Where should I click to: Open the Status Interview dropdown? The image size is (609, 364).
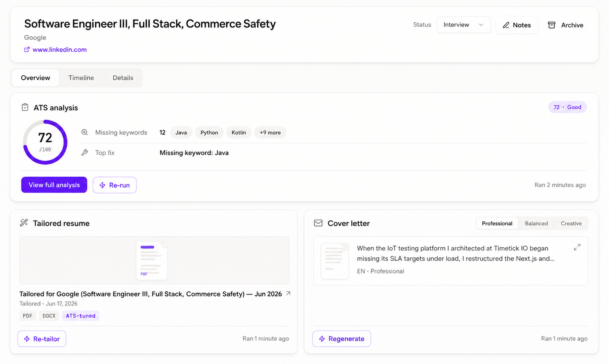[464, 25]
